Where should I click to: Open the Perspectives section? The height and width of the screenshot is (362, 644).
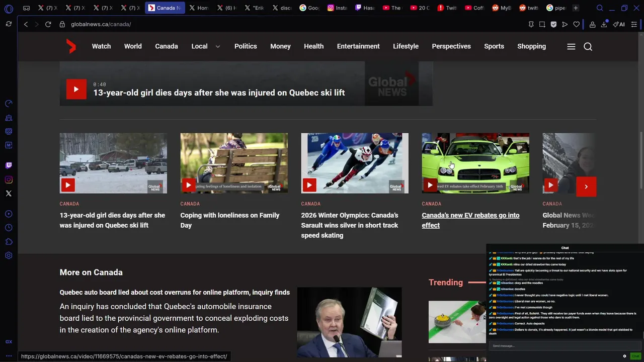tap(451, 46)
